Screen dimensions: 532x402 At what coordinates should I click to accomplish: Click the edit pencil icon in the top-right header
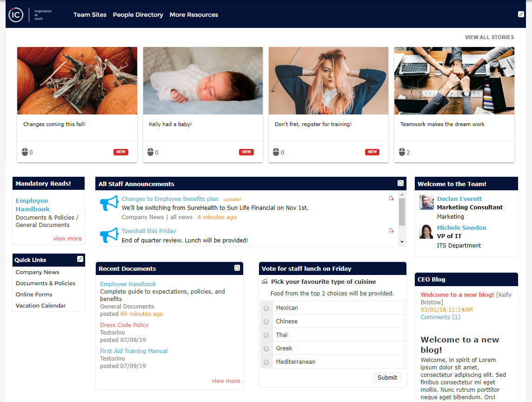pyautogui.click(x=521, y=14)
